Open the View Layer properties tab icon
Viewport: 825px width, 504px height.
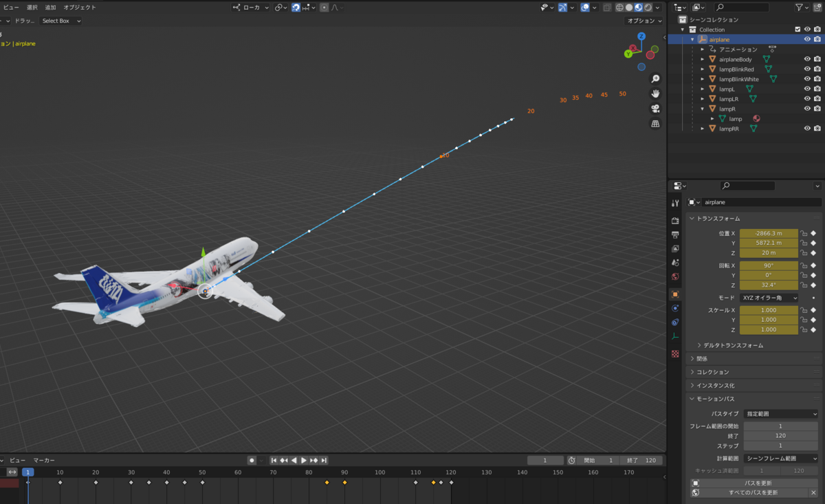675,249
